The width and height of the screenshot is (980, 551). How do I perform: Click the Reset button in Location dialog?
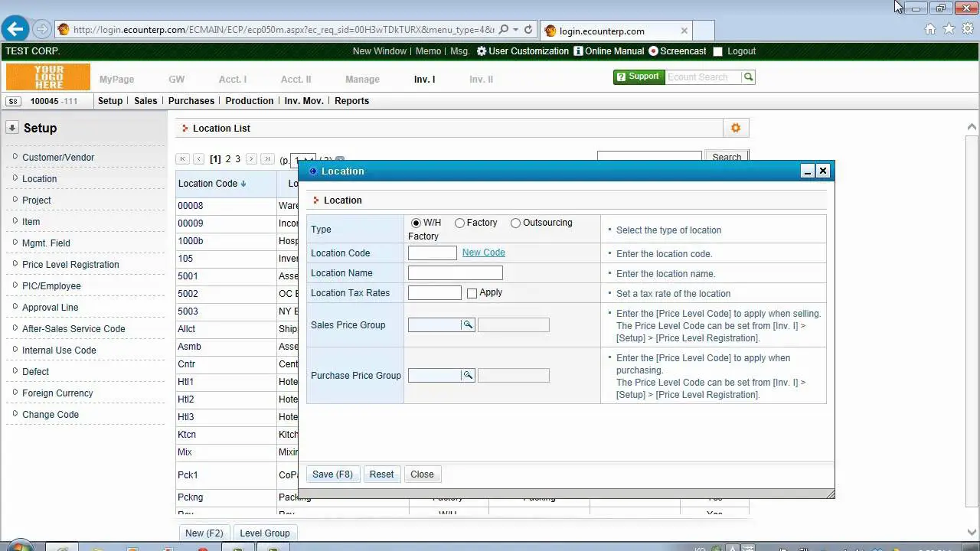tap(381, 474)
